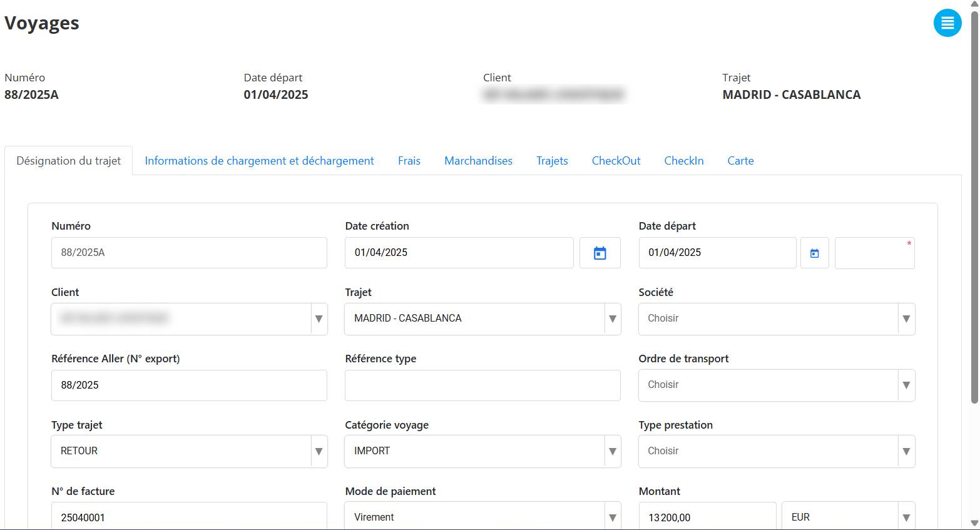Open the Date départ calendar picker
Image resolution: width=980 pixels, height=530 pixels.
tap(814, 253)
